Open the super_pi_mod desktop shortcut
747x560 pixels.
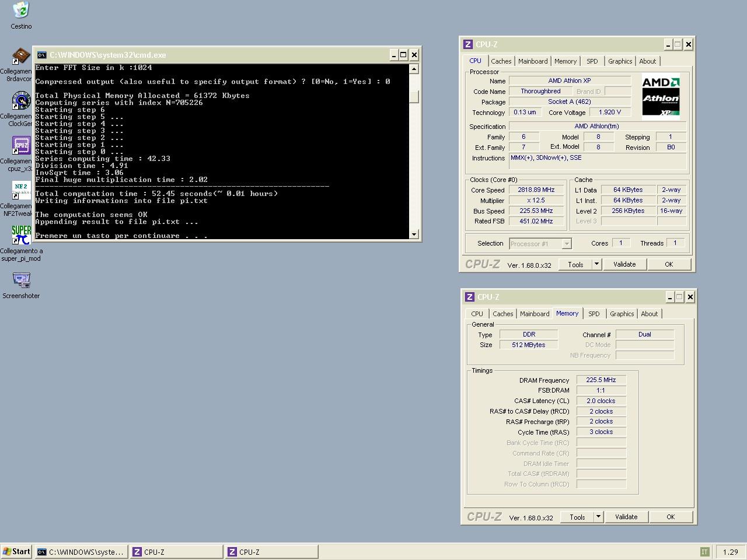point(21,235)
